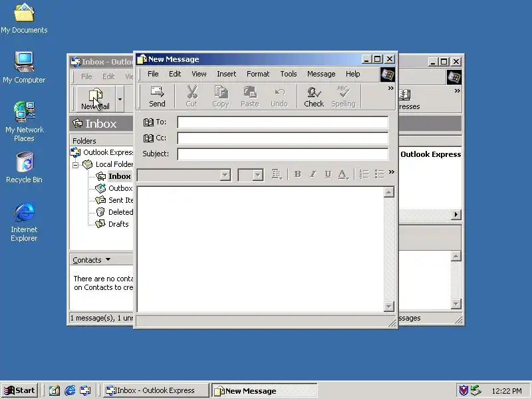Launch Outlook Express from quick launch
The width and height of the screenshot is (532, 399).
coord(85,390)
